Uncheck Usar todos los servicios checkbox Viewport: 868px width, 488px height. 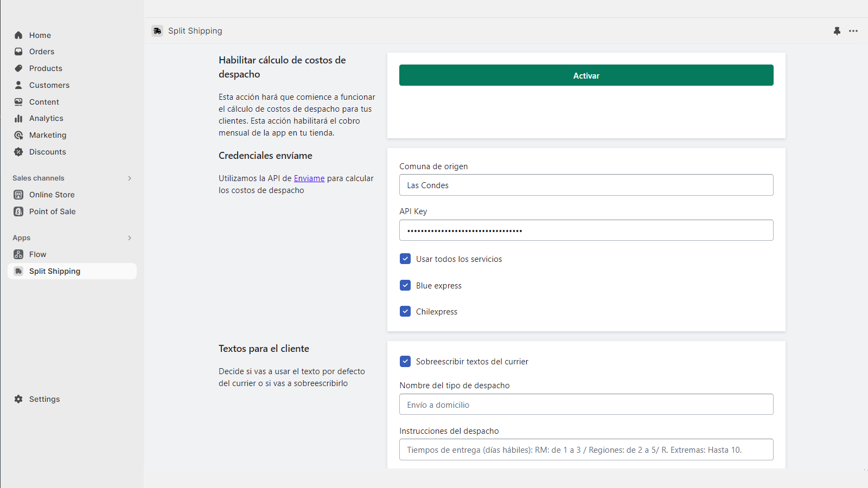point(405,259)
